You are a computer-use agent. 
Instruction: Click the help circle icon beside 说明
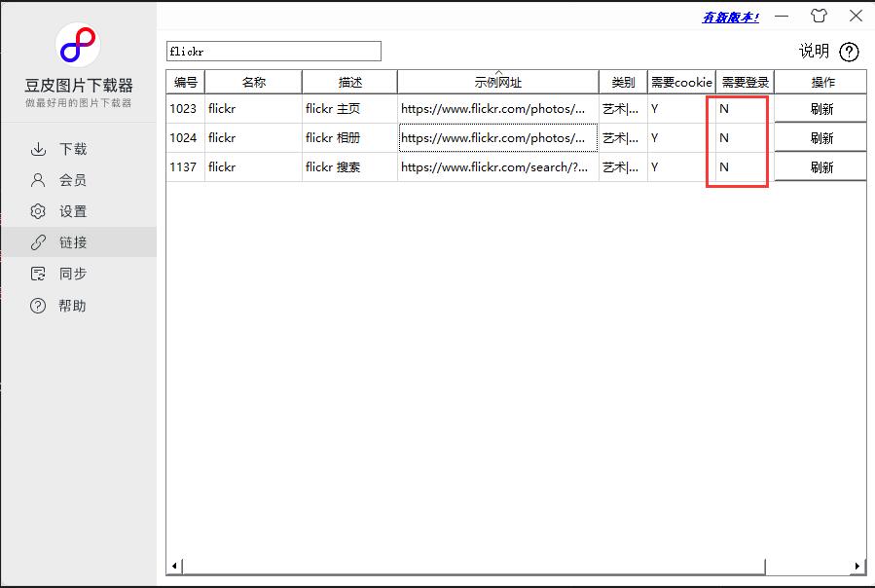tap(849, 52)
